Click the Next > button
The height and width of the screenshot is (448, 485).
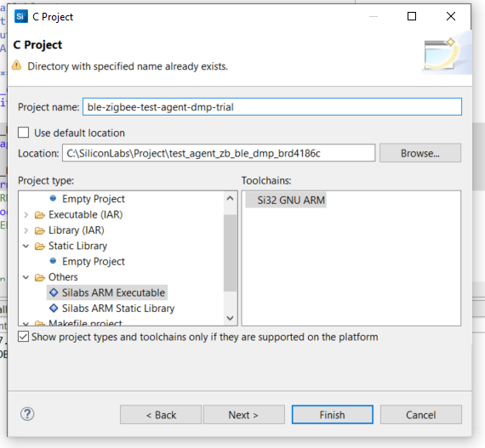pyautogui.click(x=243, y=415)
